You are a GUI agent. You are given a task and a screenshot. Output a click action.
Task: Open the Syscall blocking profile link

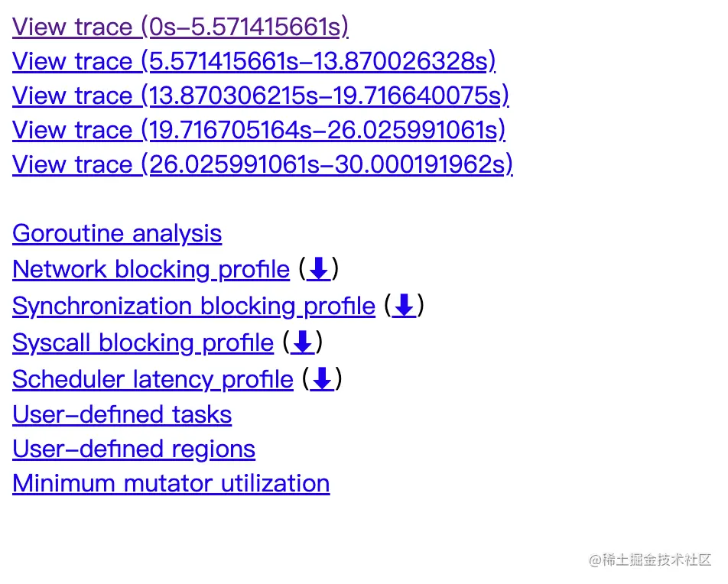pos(143,342)
